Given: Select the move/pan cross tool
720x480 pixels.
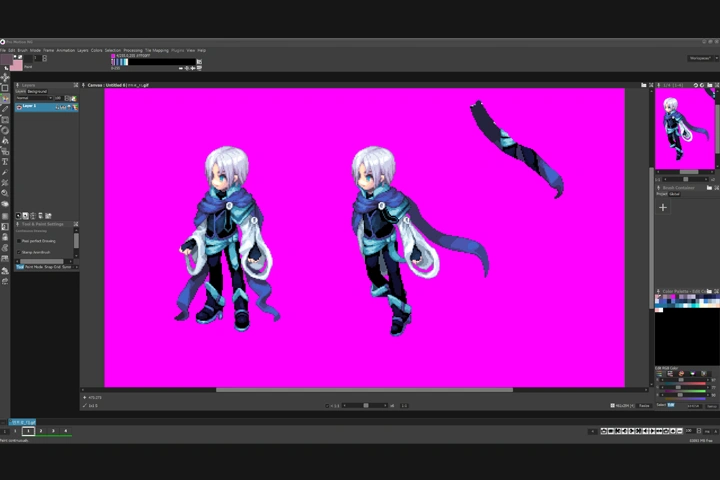Looking at the screenshot, I should [x=5, y=77].
